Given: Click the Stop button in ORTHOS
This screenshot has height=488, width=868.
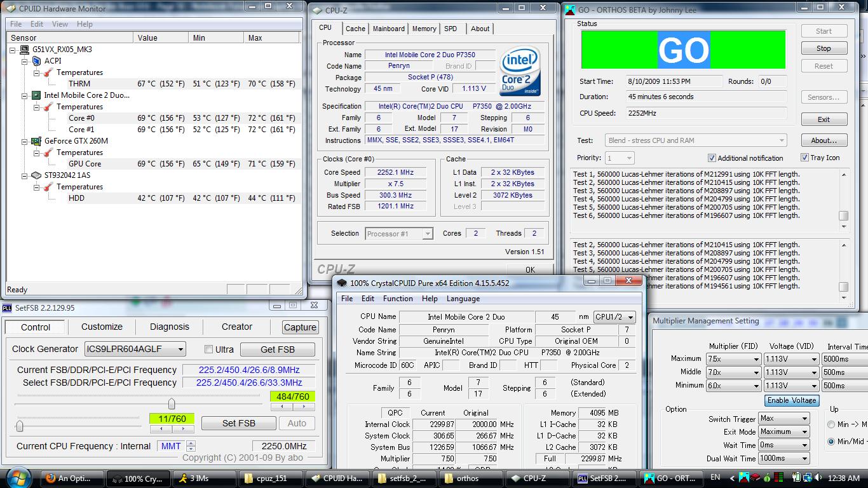Looking at the screenshot, I should point(824,48).
